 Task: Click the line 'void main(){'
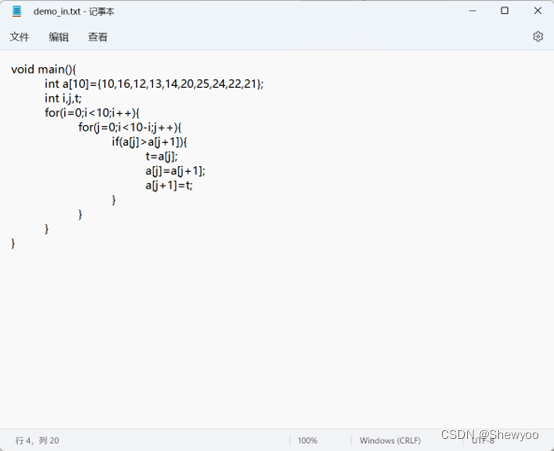click(x=43, y=69)
